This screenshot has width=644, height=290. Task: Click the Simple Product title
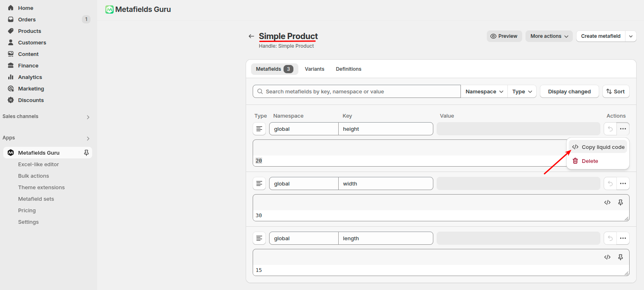coord(288,36)
